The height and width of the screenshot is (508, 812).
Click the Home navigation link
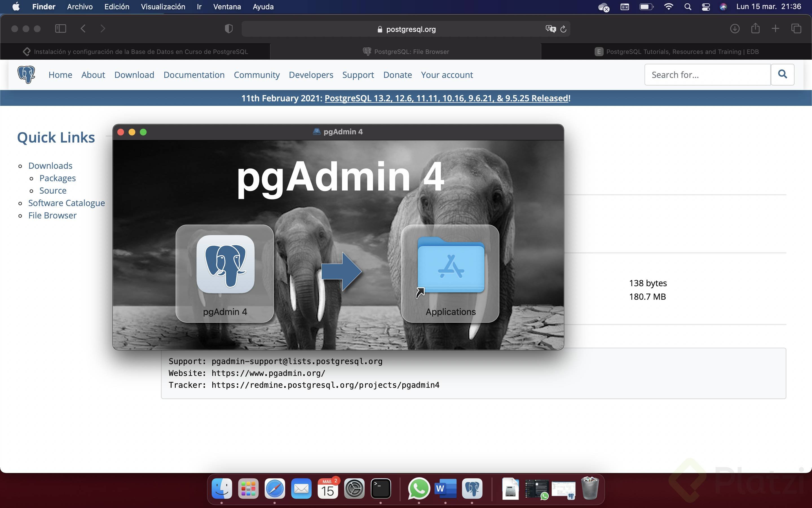tap(60, 75)
